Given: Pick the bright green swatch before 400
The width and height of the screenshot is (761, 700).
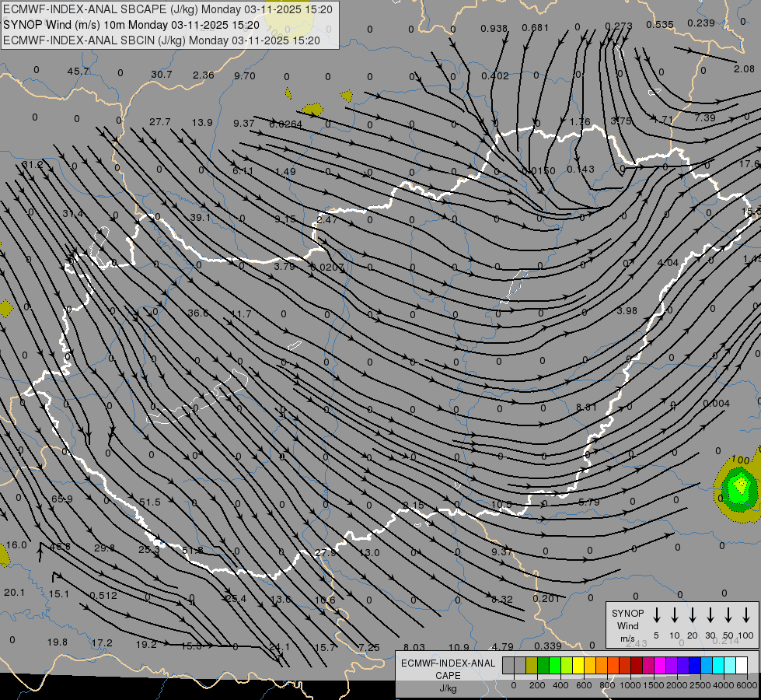Looking at the screenshot, I should coord(555,666).
